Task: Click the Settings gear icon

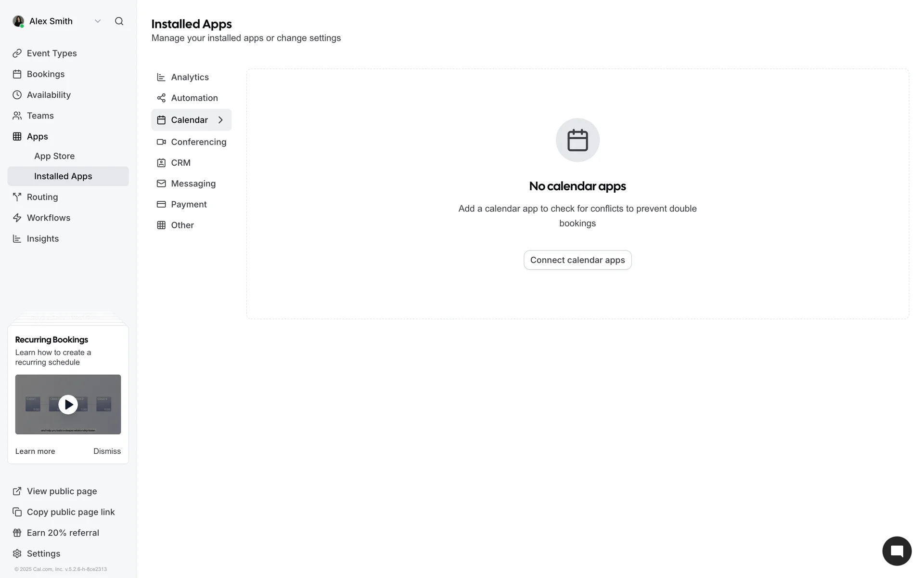Action: [17, 553]
